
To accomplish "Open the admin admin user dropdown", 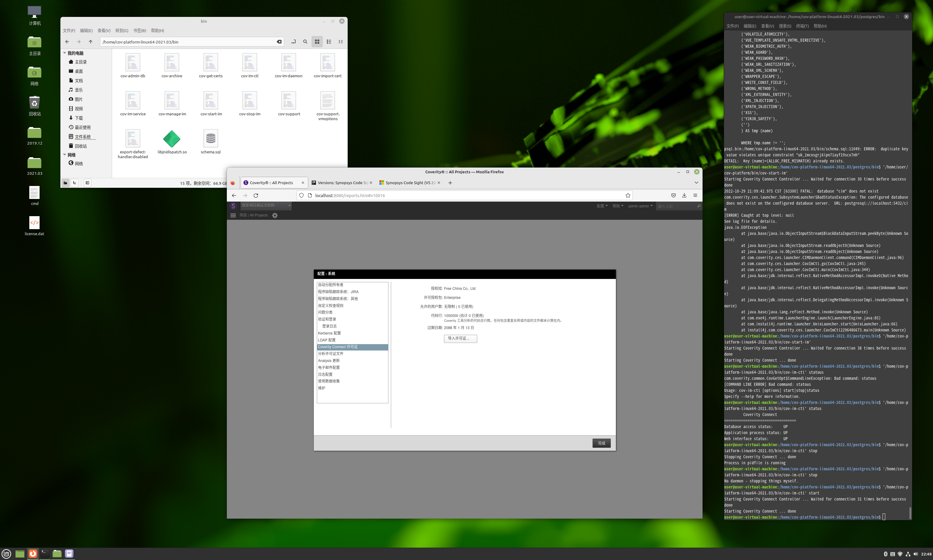I will coord(640,206).
